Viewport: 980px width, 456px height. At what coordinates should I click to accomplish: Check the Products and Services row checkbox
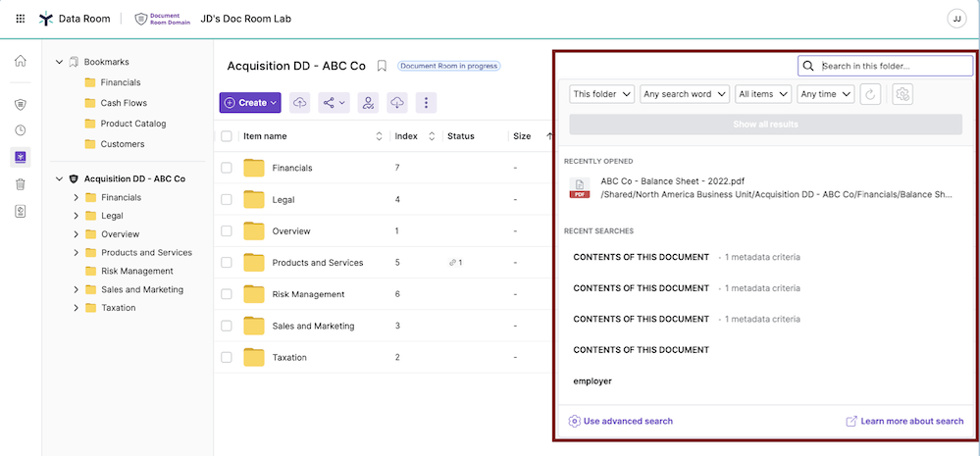click(227, 263)
